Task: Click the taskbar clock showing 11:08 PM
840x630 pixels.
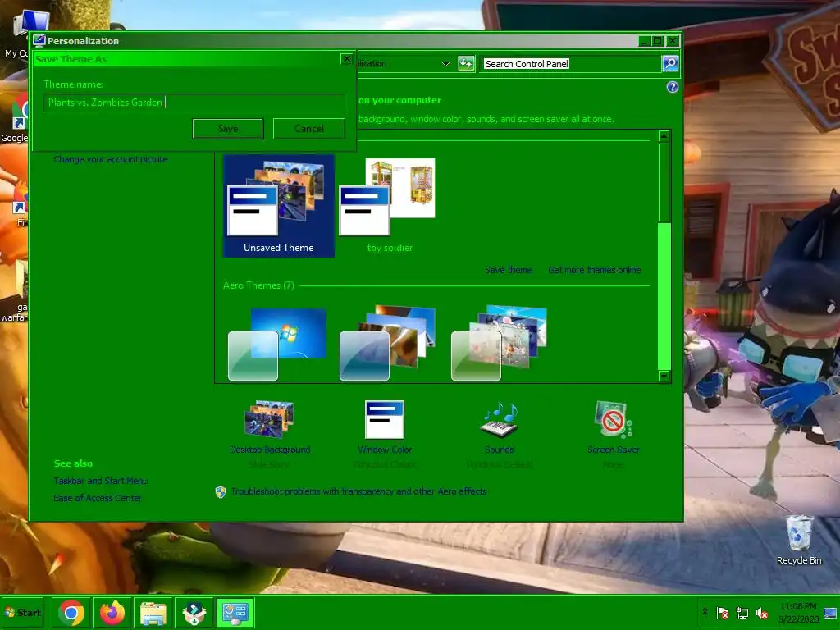Action: point(798,612)
